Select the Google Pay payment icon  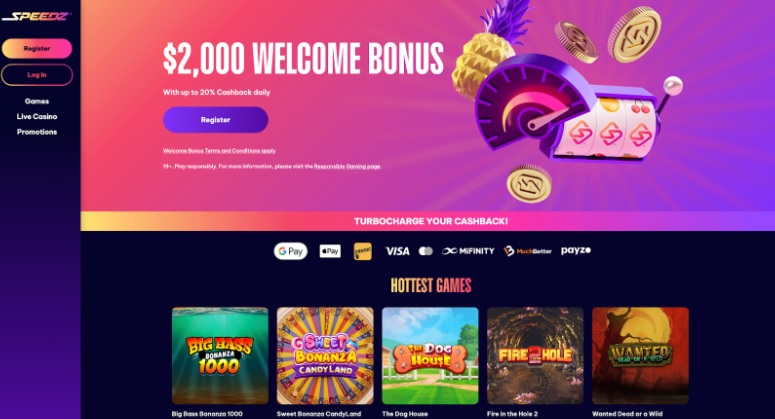[x=291, y=251]
